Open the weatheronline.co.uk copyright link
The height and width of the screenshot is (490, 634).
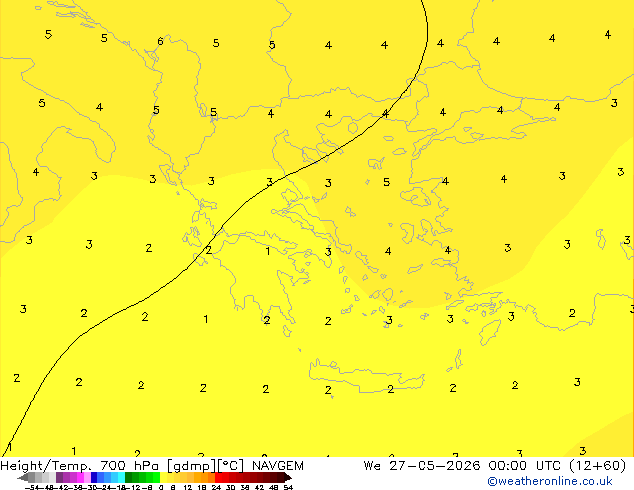pos(550,481)
